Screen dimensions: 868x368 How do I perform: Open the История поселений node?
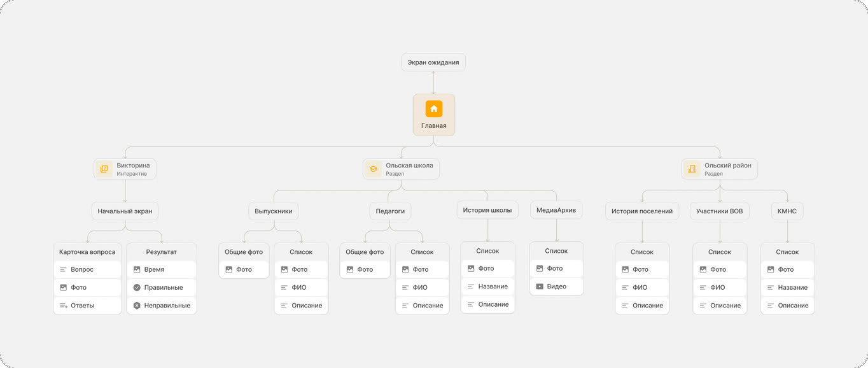click(642, 211)
